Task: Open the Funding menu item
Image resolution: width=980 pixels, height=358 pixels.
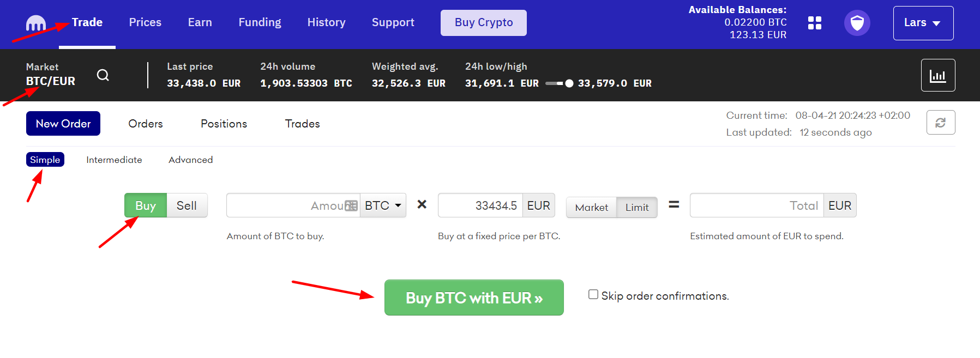Action: point(260,22)
